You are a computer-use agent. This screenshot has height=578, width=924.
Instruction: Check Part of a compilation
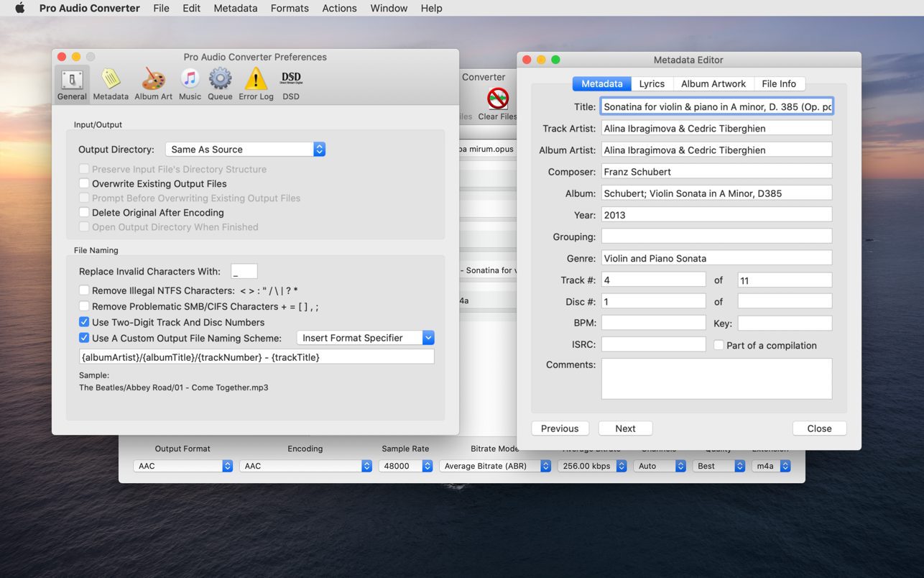pos(719,345)
